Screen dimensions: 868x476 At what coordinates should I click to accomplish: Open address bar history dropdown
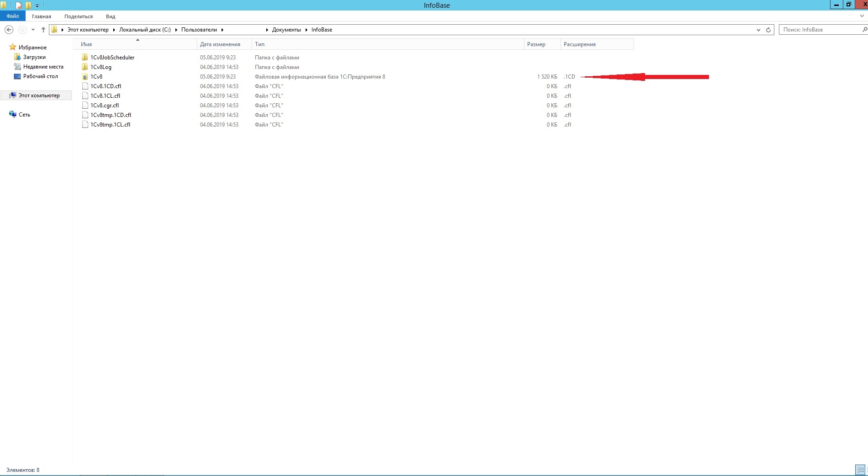pos(758,30)
